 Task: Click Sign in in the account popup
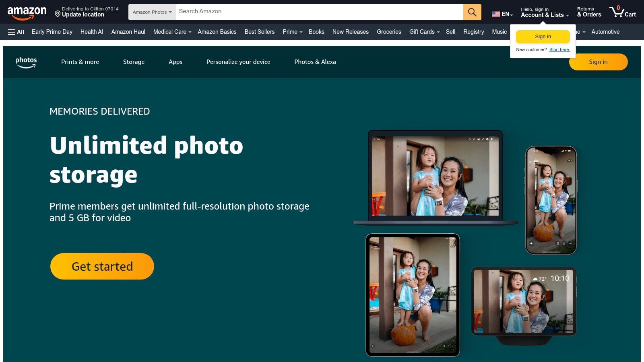coord(543,37)
